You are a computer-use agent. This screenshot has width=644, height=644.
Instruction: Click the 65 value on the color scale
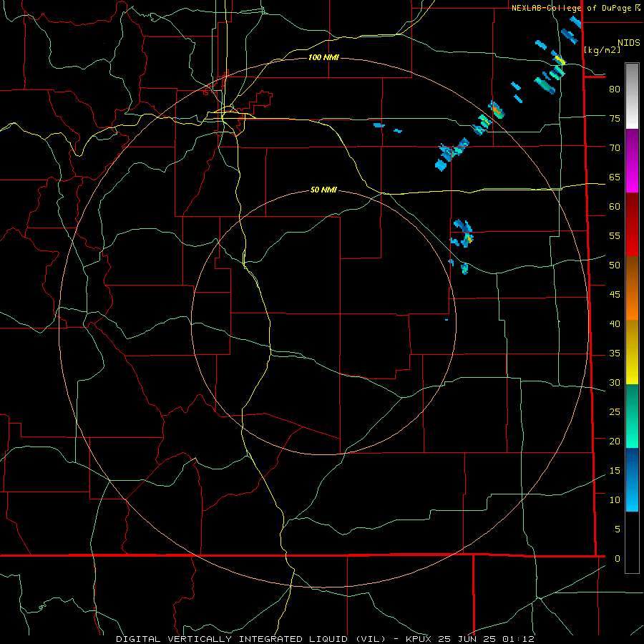point(615,177)
